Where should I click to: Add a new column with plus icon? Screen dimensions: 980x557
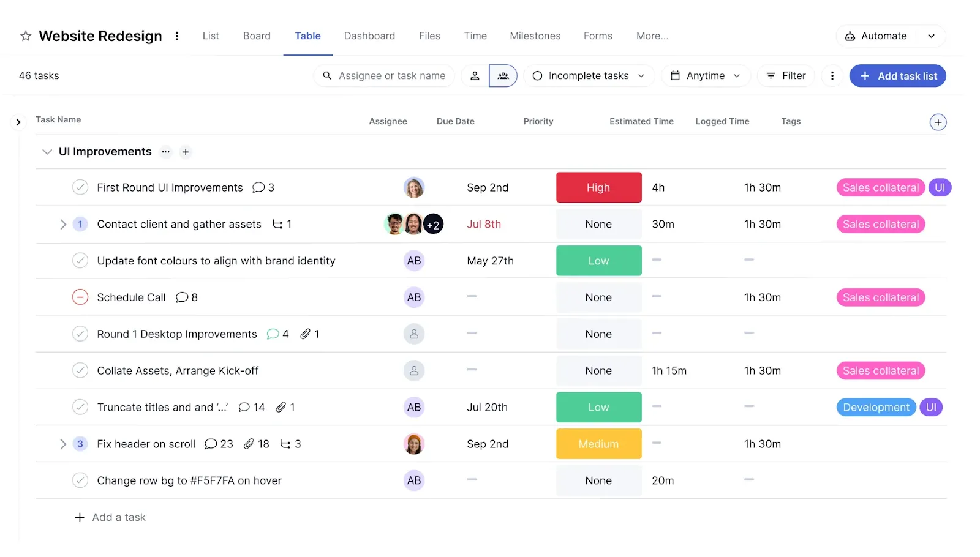pyautogui.click(x=938, y=122)
